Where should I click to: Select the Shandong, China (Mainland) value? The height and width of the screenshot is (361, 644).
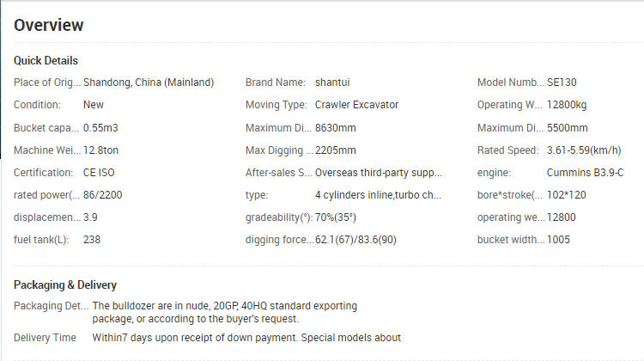(x=149, y=83)
